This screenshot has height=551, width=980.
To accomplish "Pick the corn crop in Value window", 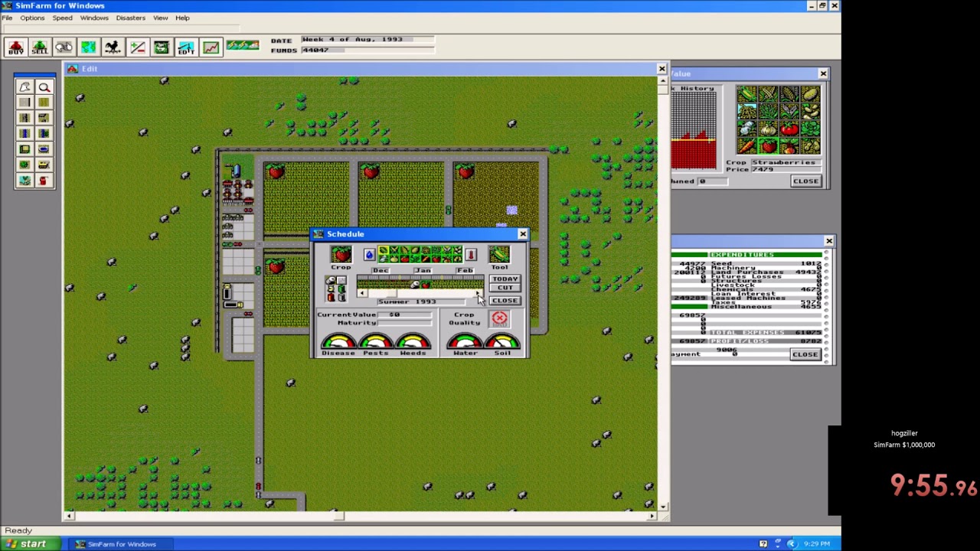I will pyautogui.click(x=747, y=94).
